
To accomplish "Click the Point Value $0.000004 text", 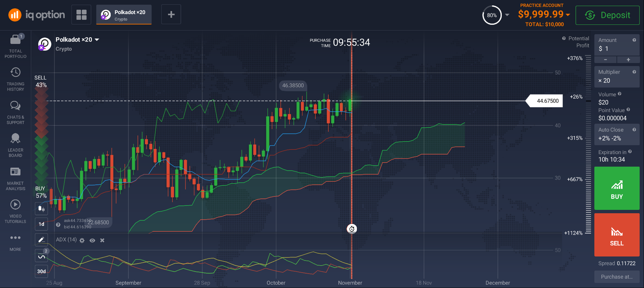I will point(612,118).
